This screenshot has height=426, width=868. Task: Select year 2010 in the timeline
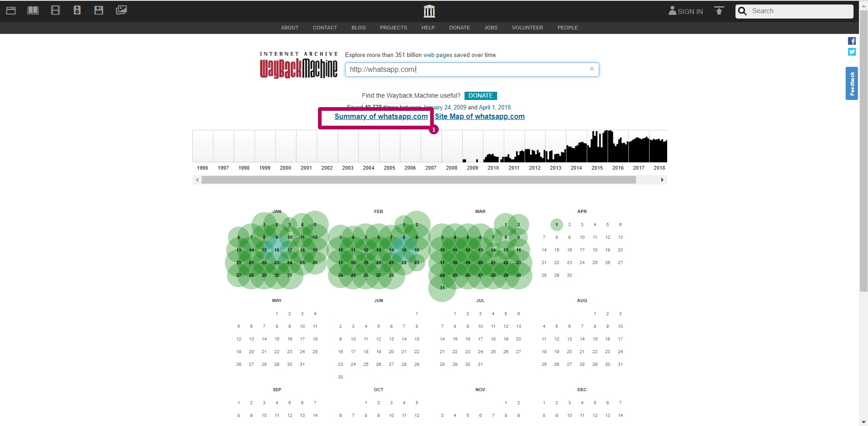[x=493, y=168]
